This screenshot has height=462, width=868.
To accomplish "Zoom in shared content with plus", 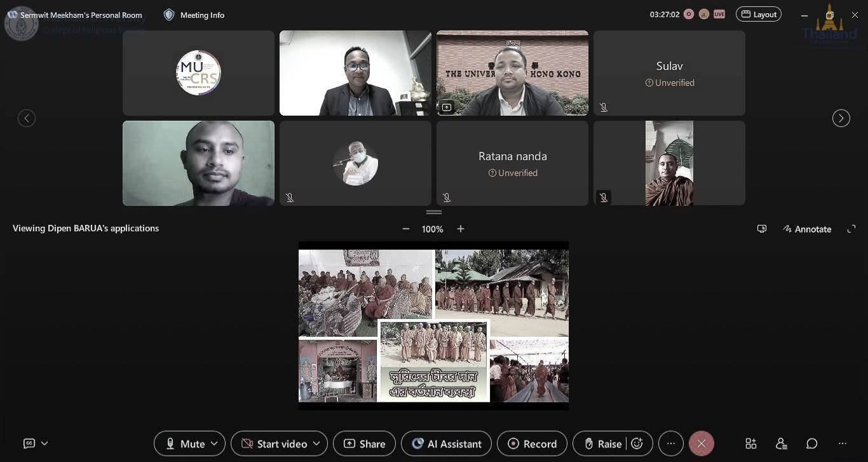I will click(461, 229).
